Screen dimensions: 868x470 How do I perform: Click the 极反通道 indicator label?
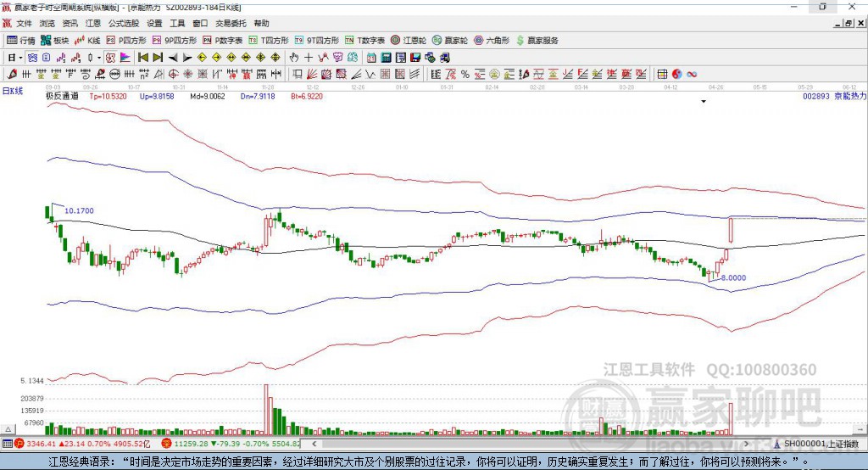pyautogui.click(x=62, y=97)
